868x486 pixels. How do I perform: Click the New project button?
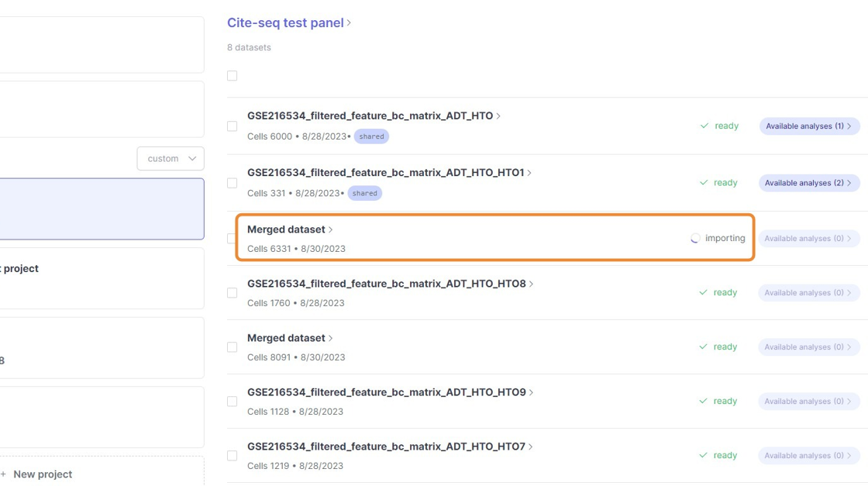point(43,474)
